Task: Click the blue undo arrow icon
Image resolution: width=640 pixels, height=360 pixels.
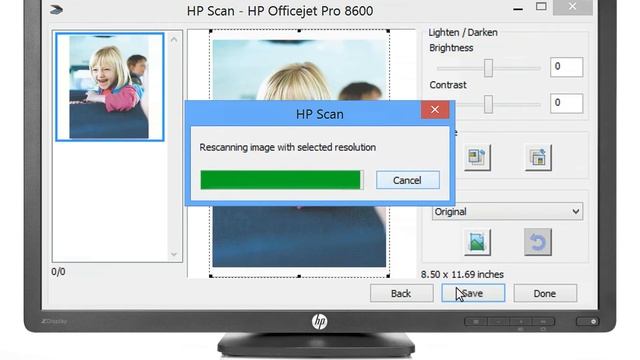Action: tap(538, 242)
